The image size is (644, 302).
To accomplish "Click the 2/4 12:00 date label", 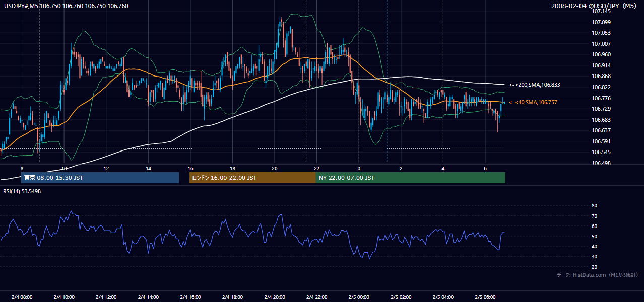I will [x=106, y=297].
